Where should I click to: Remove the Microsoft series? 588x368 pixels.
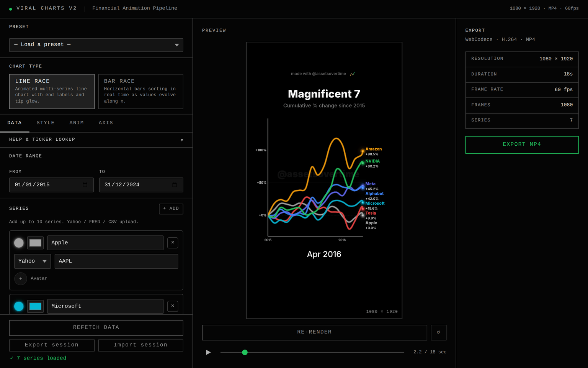pyautogui.click(x=173, y=306)
